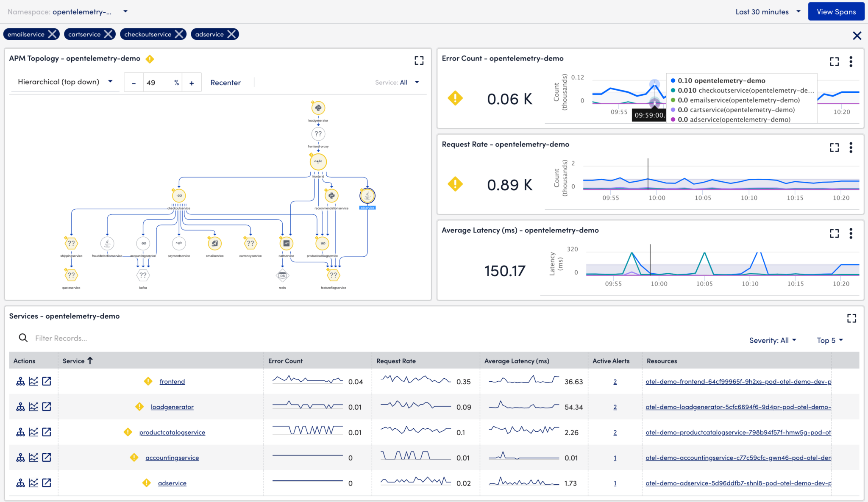Open the Namespace dropdown
The image size is (868, 502).
(125, 11)
